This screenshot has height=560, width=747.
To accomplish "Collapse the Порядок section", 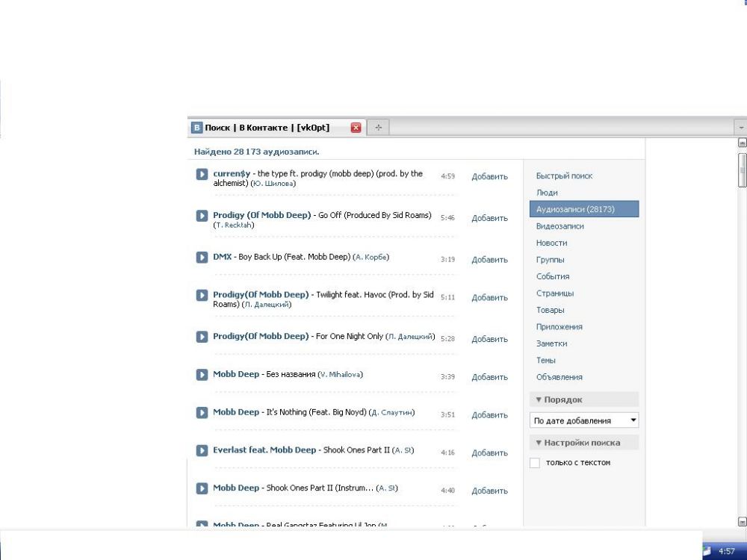I will [x=584, y=399].
